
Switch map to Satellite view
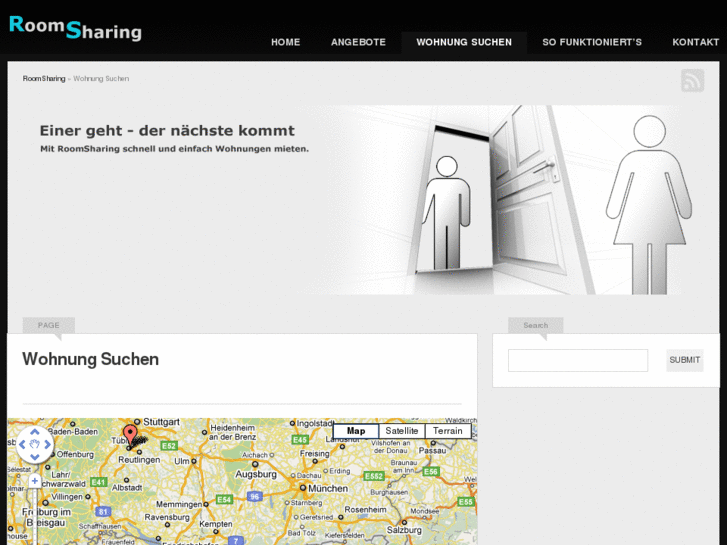(402, 431)
